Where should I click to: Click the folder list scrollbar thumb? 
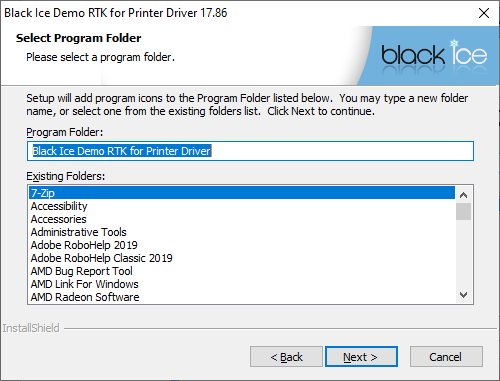pyautogui.click(x=463, y=212)
